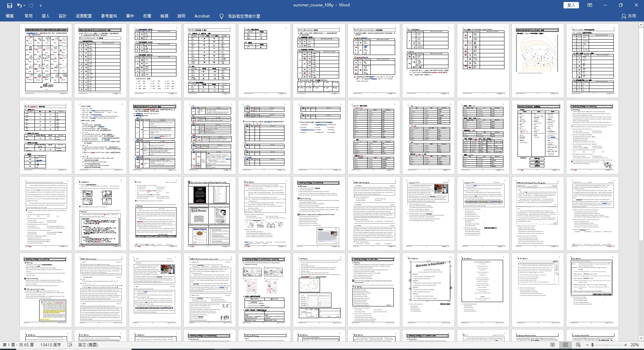644x350 pixels.
Task: Switch to Web Layout view icon
Action: [x=578, y=345]
